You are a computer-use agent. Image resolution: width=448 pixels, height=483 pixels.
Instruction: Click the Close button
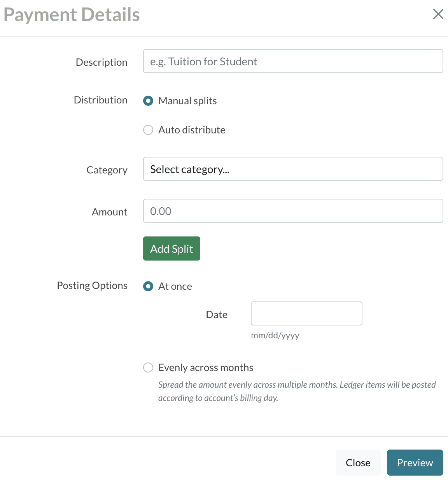[x=358, y=462]
